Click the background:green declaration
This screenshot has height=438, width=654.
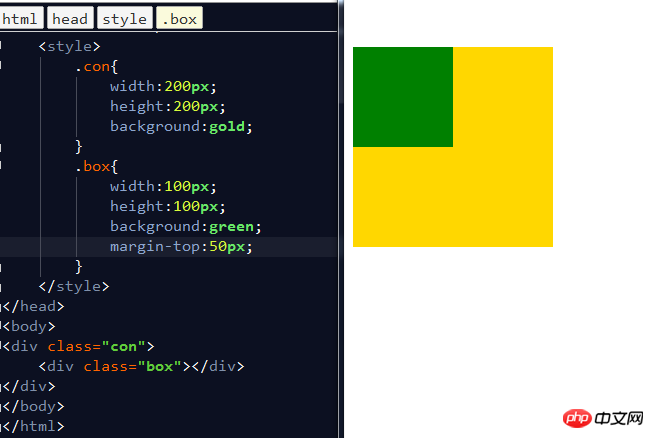[186, 227]
